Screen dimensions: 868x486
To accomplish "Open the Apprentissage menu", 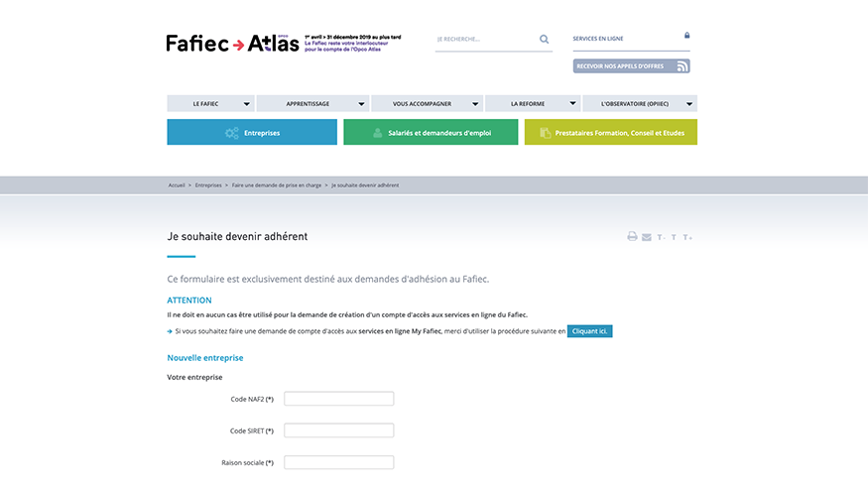I will (x=312, y=103).
